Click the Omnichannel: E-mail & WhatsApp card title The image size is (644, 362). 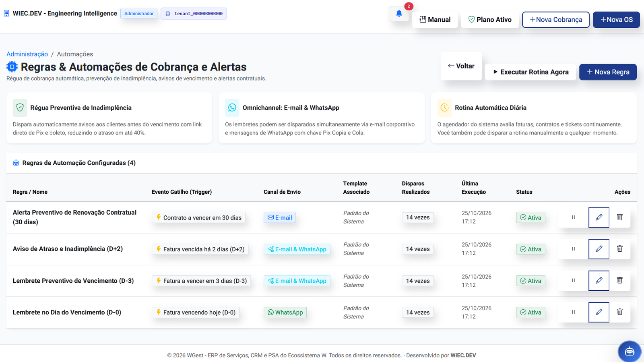point(291,108)
